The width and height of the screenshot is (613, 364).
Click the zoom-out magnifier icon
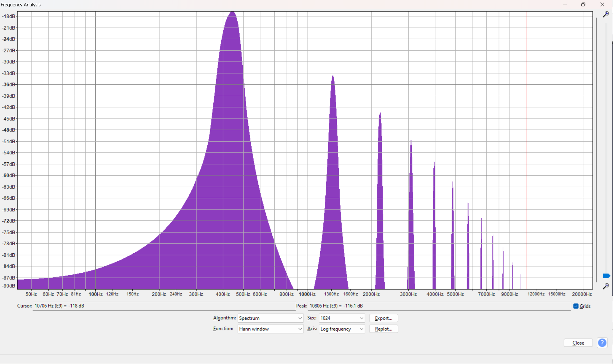607,286
